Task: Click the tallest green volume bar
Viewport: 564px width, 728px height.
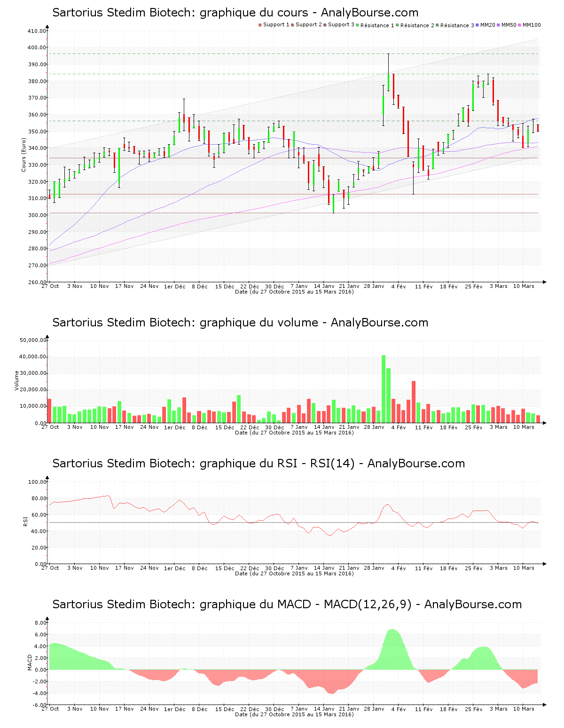Action: pyautogui.click(x=384, y=389)
